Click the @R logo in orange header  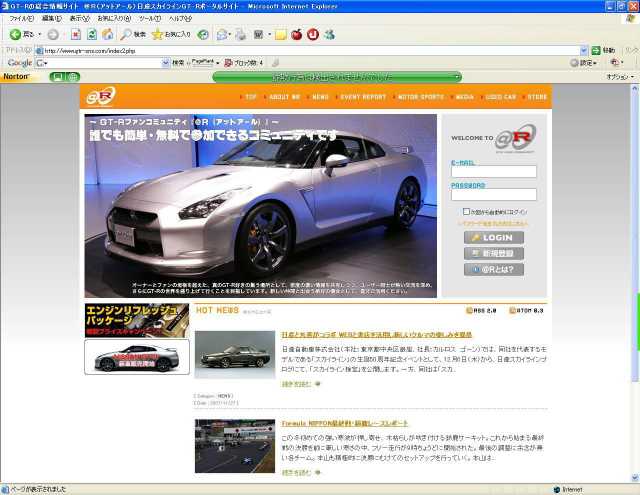[x=101, y=96]
